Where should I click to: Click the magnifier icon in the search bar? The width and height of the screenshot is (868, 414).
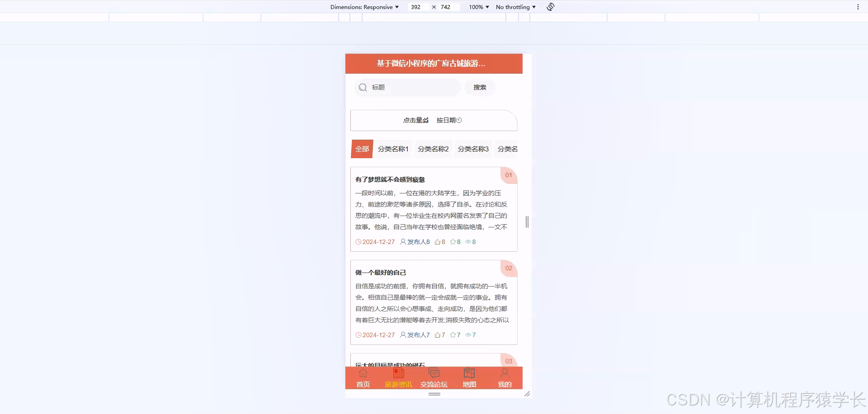pyautogui.click(x=363, y=87)
